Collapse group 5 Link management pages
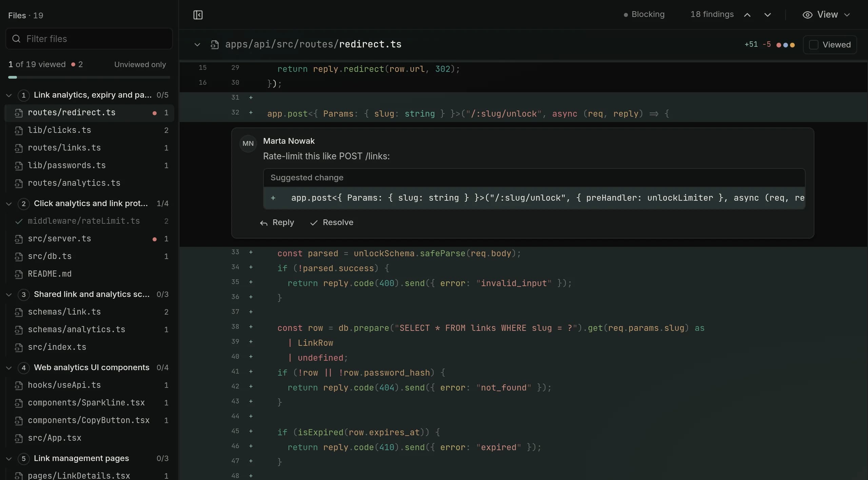This screenshot has width=868, height=480. 9,459
